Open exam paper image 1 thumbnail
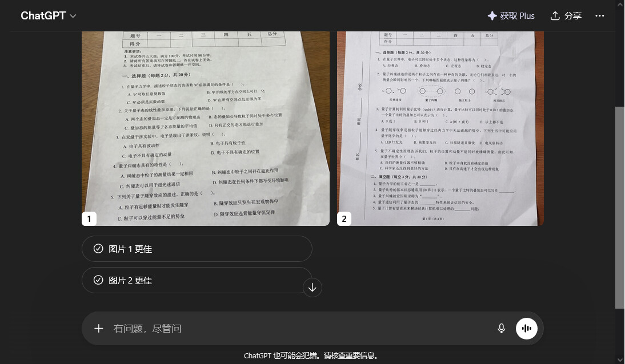This screenshot has width=625, height=364. click(206, 128)
